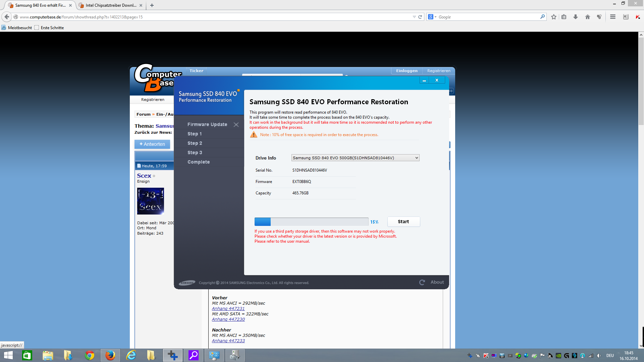Click Chrome icon in taskbar
The image size is (644, 362).
point(90,355)
